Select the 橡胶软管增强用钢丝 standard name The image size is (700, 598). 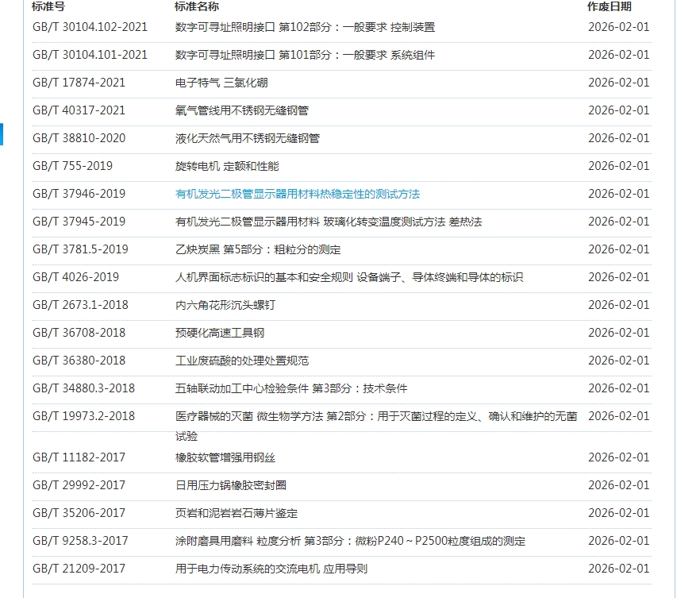[x=225, y=457]
